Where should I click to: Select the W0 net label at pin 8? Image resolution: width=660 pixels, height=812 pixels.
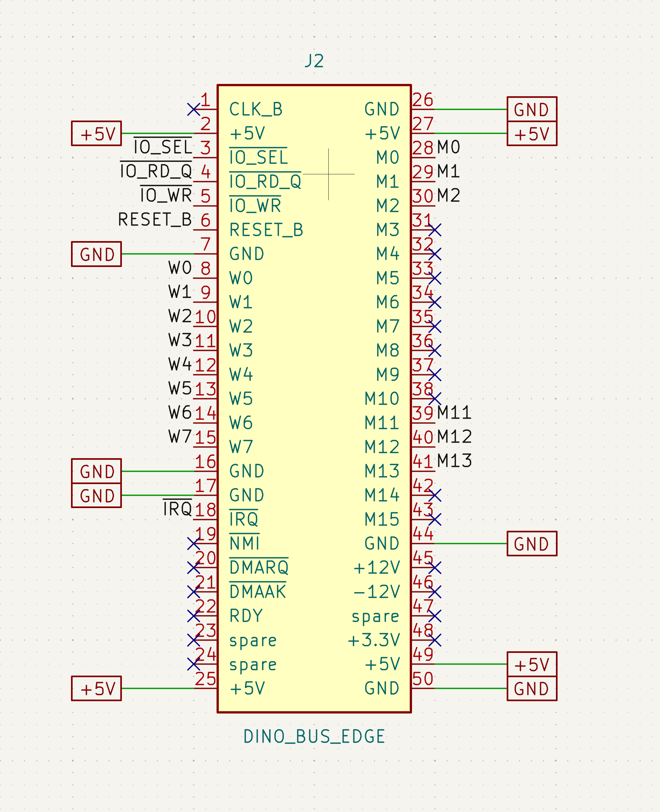pyautogui.click(x=180, y=268)
